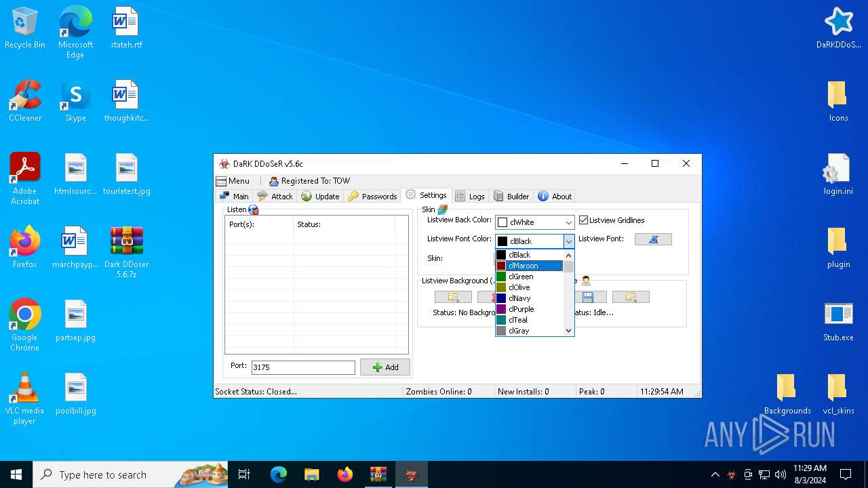Image resolution: width=868 pixels, height=488 pixels.
Task: Select the Stub.exe desktop file
Action: pyautogui.click(x=839, y=321)
